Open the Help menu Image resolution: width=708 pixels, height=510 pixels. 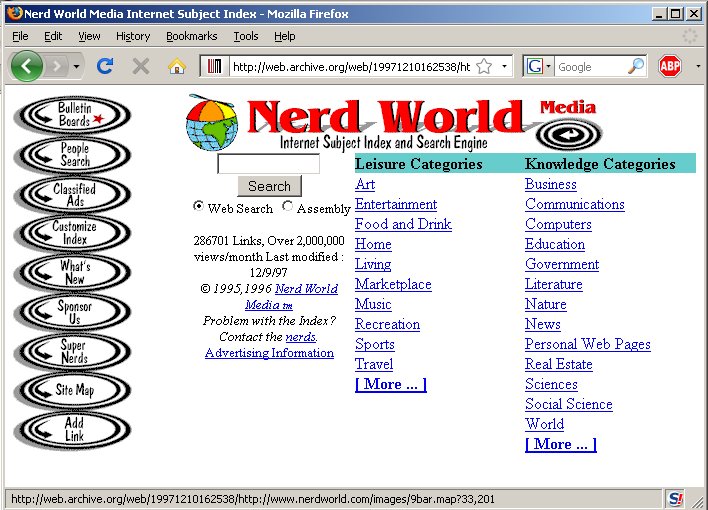[284, 36]
